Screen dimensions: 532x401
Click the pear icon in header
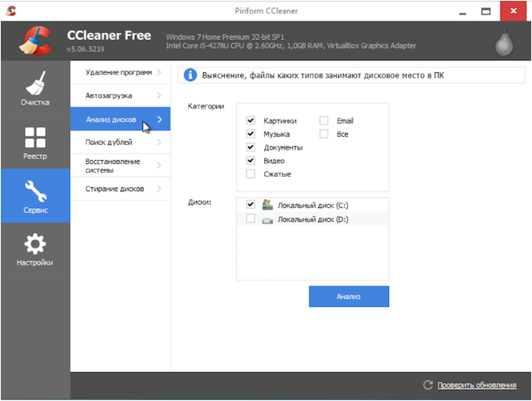point(504,43)
